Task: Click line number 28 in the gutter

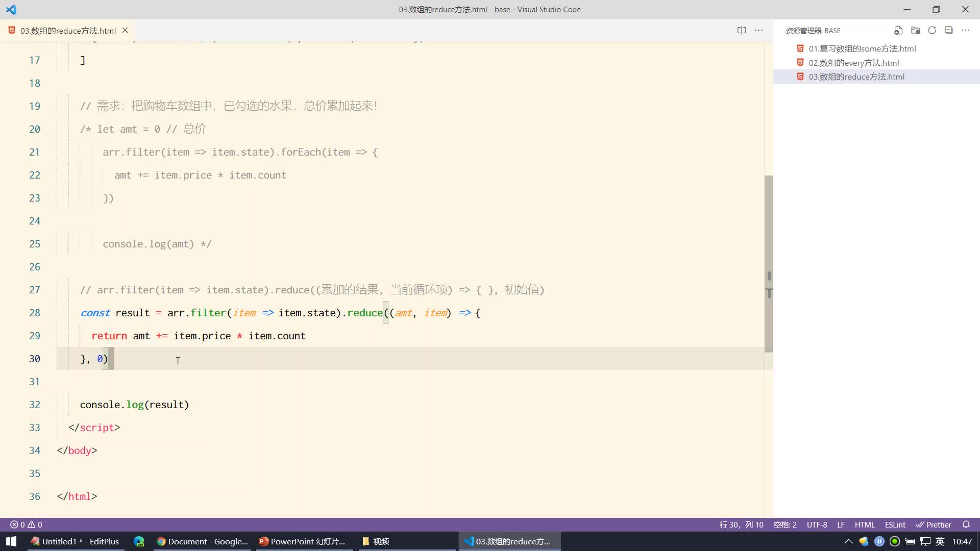Action: (34, 313)
